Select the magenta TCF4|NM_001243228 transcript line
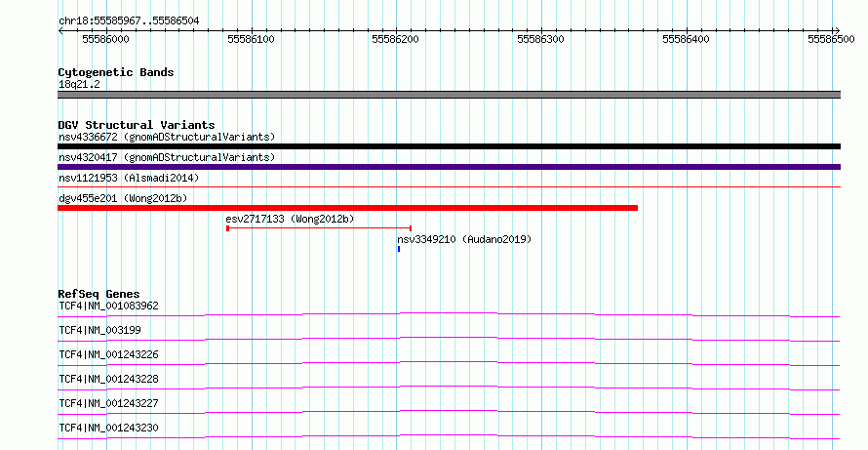Viewport: 868px width, 450px height. coord(449,388)
